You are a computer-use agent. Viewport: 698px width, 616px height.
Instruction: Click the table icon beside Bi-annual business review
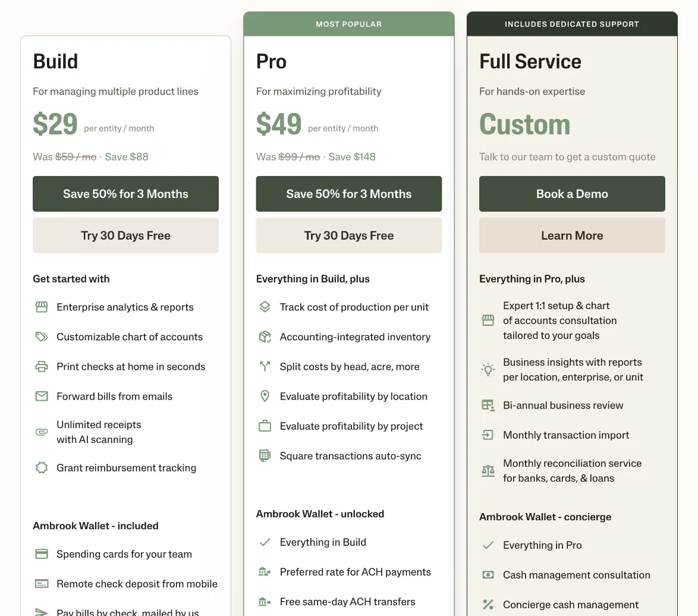pyautogui.click(x=488, y=406)
